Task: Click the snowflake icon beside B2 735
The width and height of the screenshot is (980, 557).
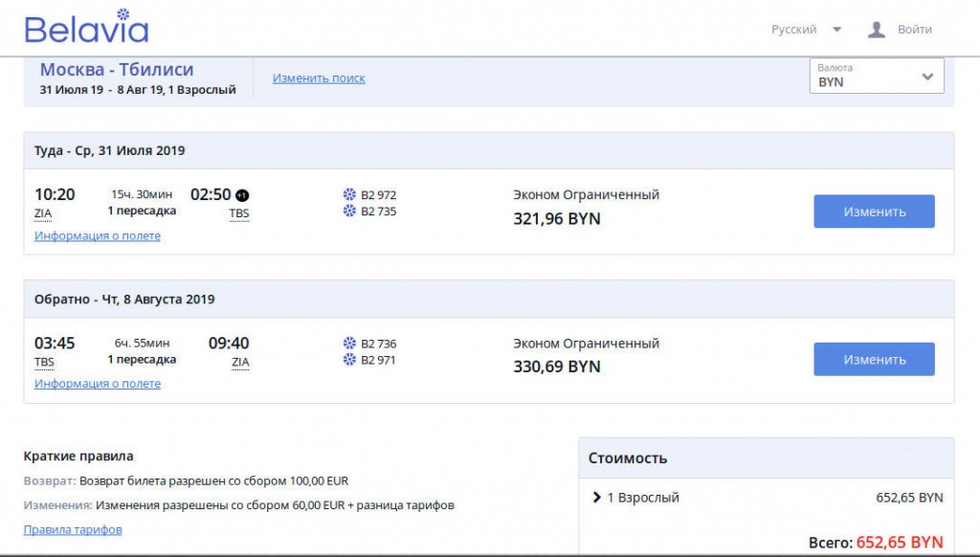Action: tap(349, 211)
